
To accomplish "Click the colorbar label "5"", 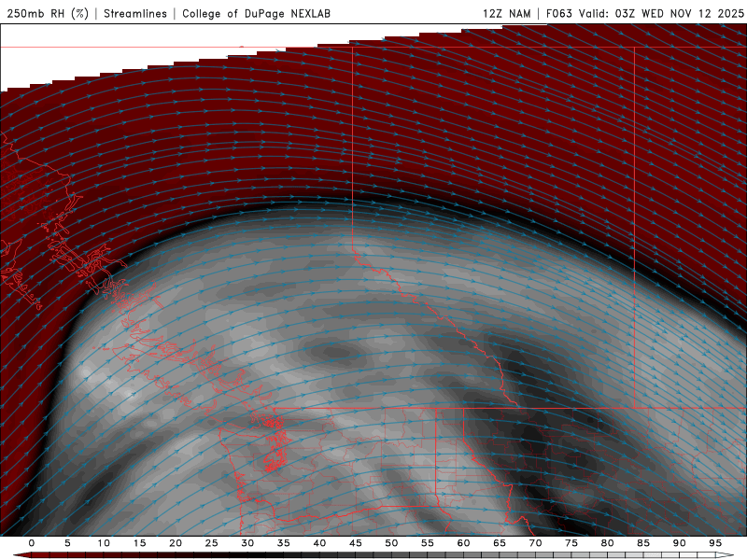I will click(x=67, y=543).
